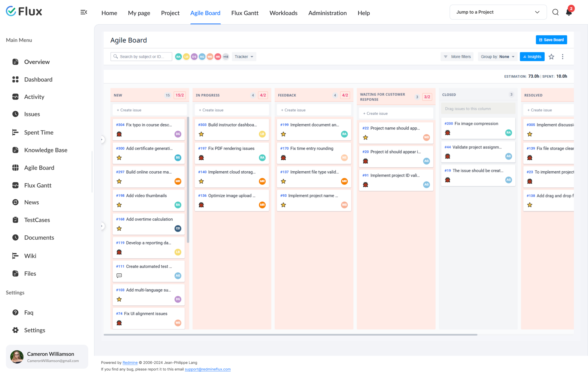
Task: Open the Redmine link in footer
Action: point(130,363)
